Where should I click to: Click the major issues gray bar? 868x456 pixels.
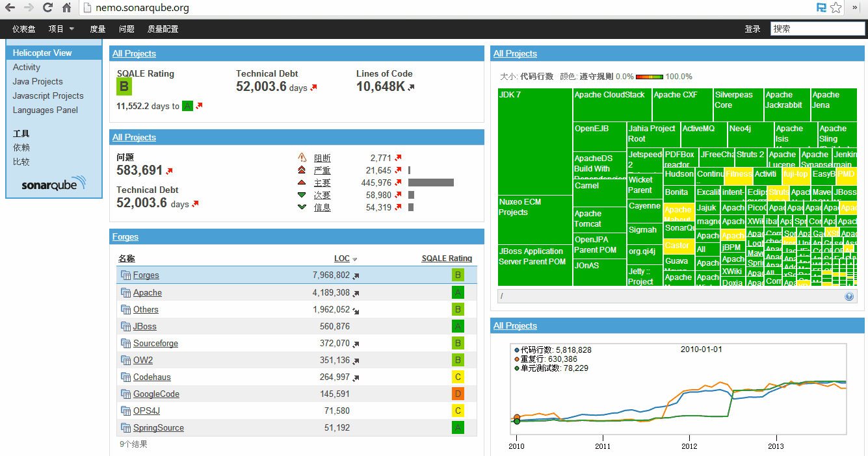click(x=431, y=183)
